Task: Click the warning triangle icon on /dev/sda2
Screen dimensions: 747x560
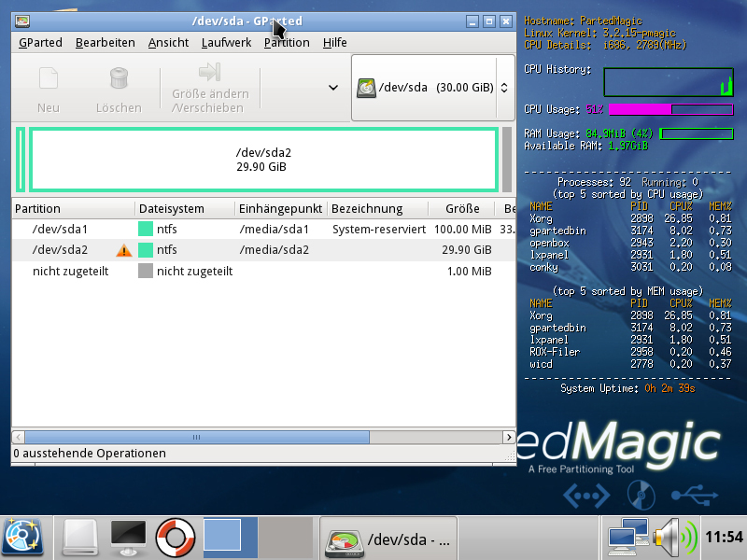Action: pyautogui.click(x=124, y=250)
